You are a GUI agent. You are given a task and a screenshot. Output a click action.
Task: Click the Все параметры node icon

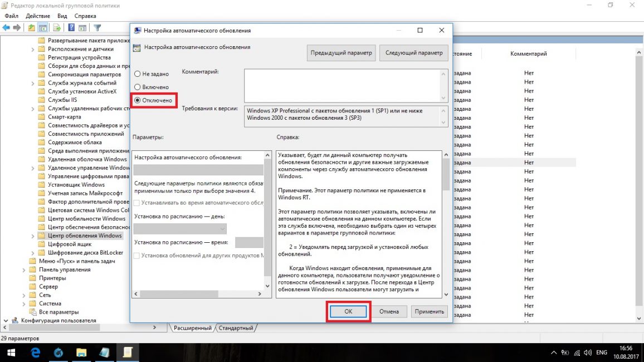(33, 312)
